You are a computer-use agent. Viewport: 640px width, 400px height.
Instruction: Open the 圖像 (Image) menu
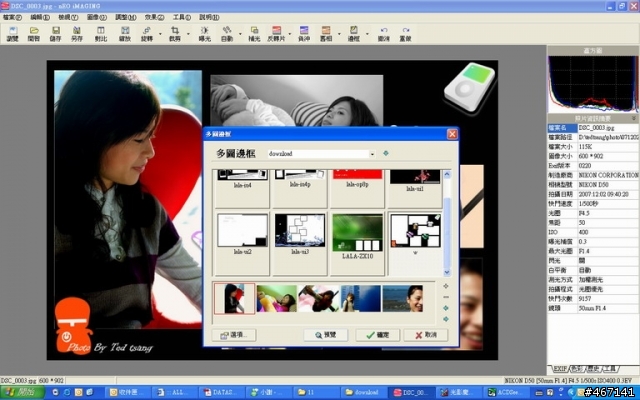coord(96,17)
